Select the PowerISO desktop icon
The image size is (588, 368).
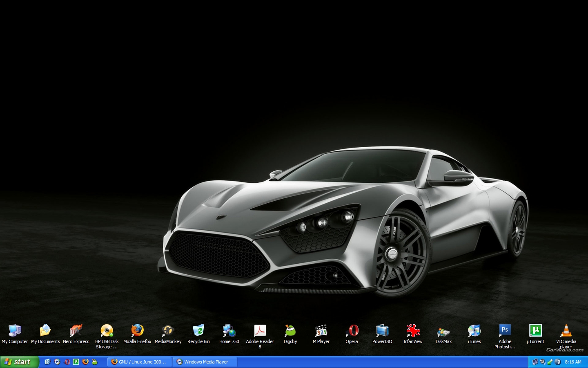tap(382, 331)
